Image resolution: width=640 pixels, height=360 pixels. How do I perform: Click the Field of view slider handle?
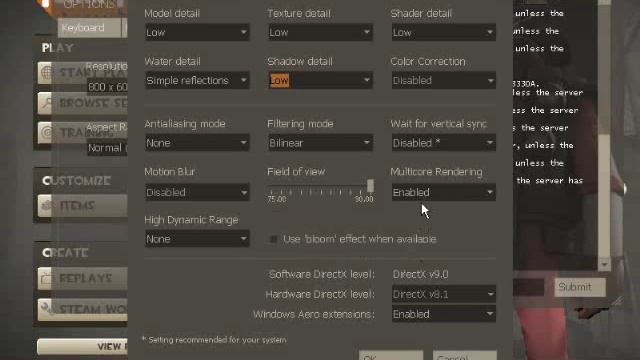tap(370, 186)
